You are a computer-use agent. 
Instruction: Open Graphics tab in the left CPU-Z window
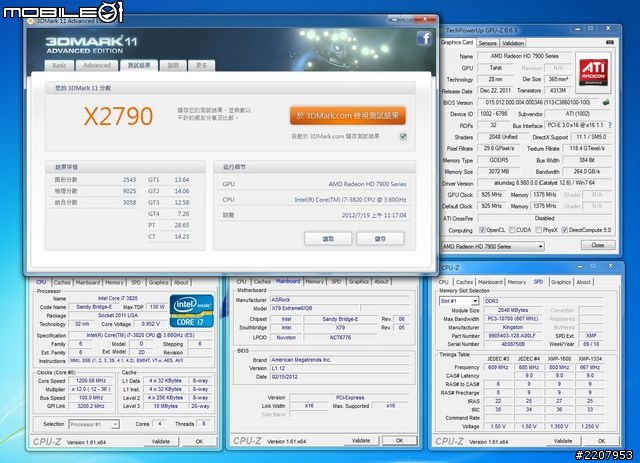[158, 282]
